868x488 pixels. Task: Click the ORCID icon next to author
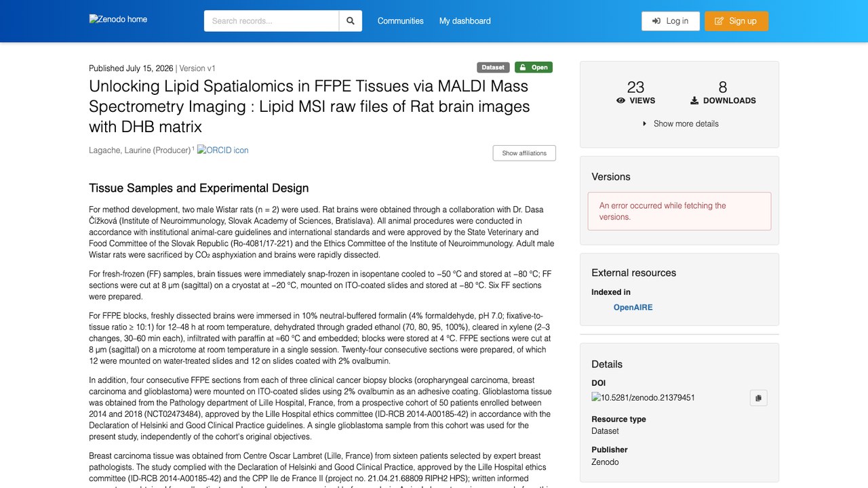223,150
